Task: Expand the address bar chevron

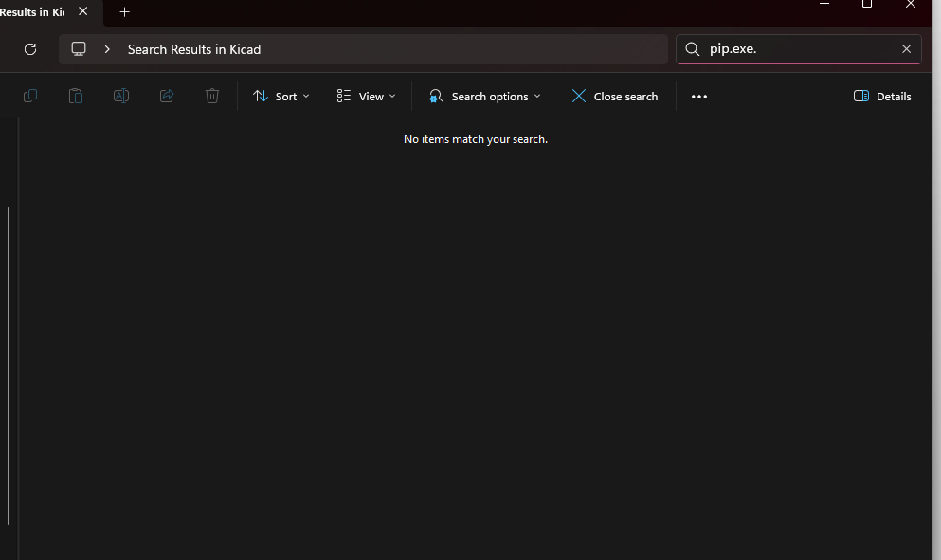Action: pyautogui.click(x=107, y=49)
